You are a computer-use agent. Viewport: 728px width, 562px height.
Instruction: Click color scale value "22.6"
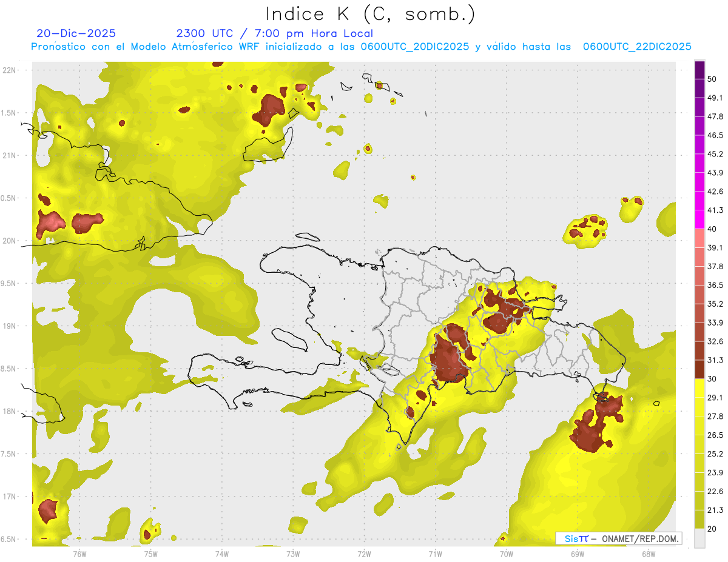pyautogui.click(x=715, y=491)
